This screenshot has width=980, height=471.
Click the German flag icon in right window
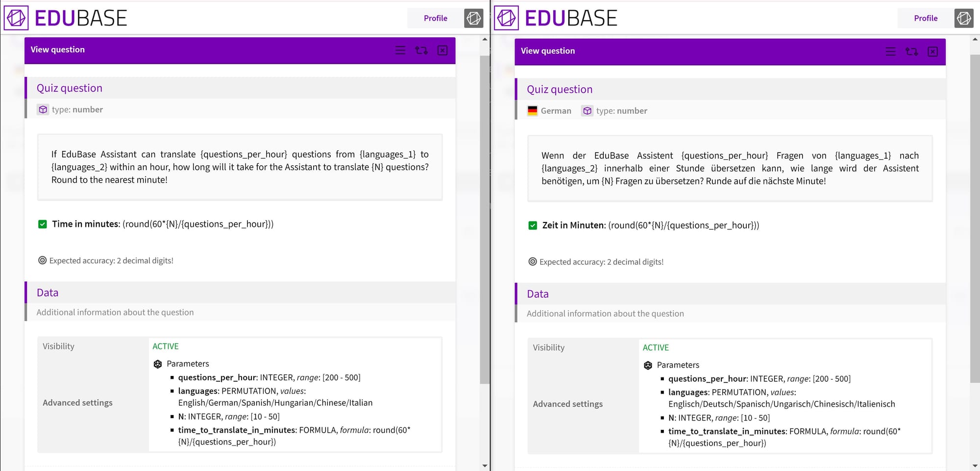[x=533, y=111]
